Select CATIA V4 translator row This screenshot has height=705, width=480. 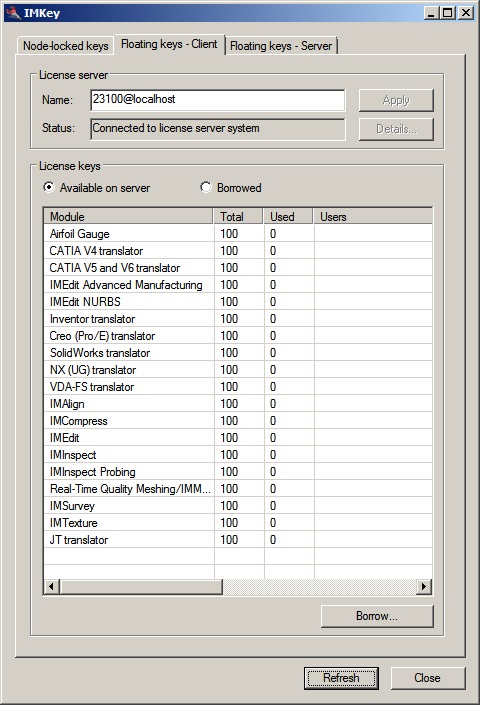[x=238, y=251]
